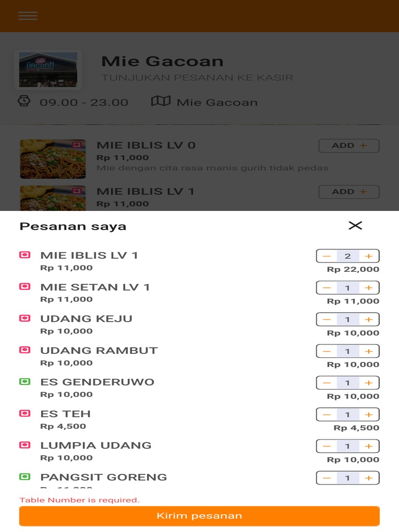This screenshot has width=399, height=532.
Task: Click the Mie Gacoan restaurant thumbnail
Action: (x=48, y=69)
